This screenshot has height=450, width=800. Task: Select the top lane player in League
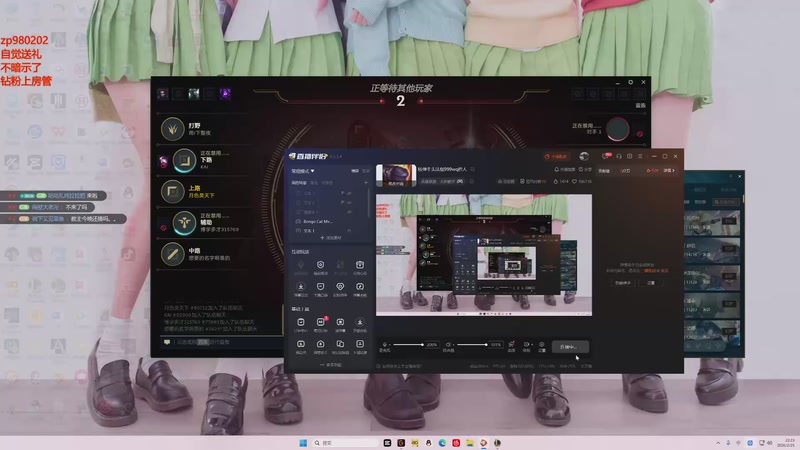click(x=204, y=192)
